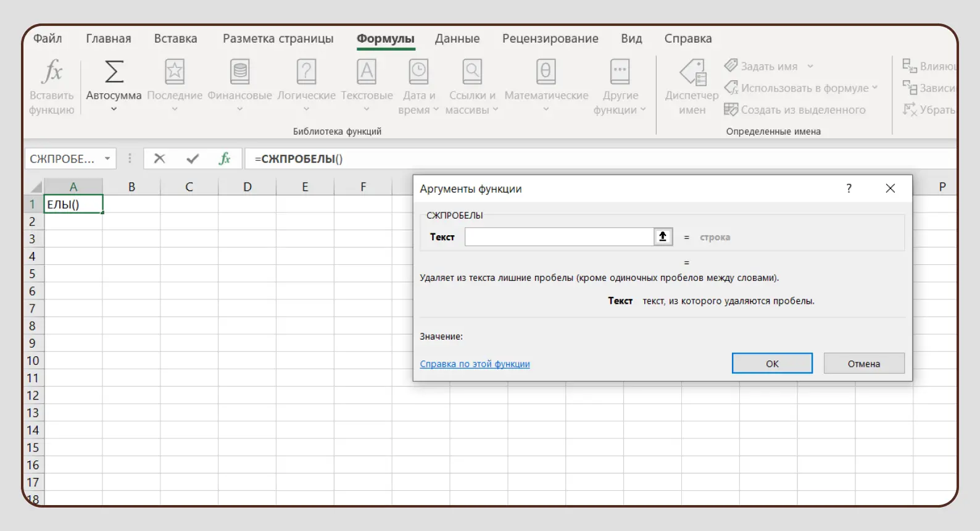Screen dimensions: 980x531
Task: Switch to the Данные tab
Action: point(457,38)
